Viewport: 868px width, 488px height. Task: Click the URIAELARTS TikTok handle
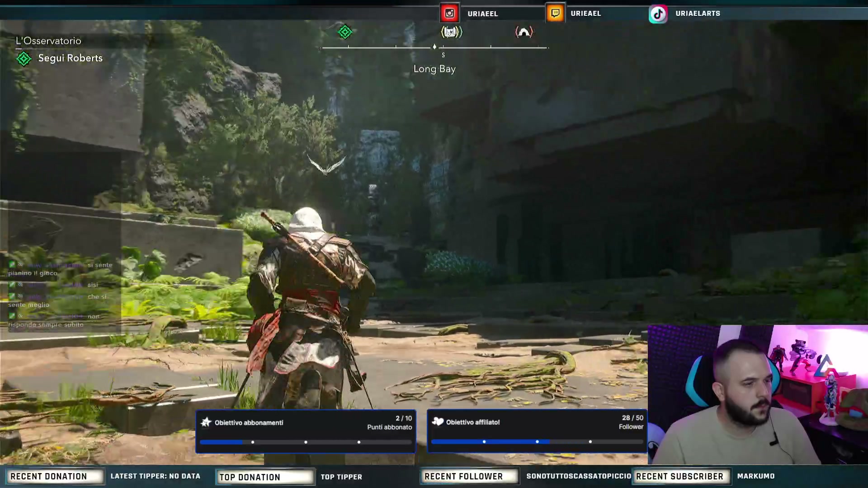[x=698, y=14]
